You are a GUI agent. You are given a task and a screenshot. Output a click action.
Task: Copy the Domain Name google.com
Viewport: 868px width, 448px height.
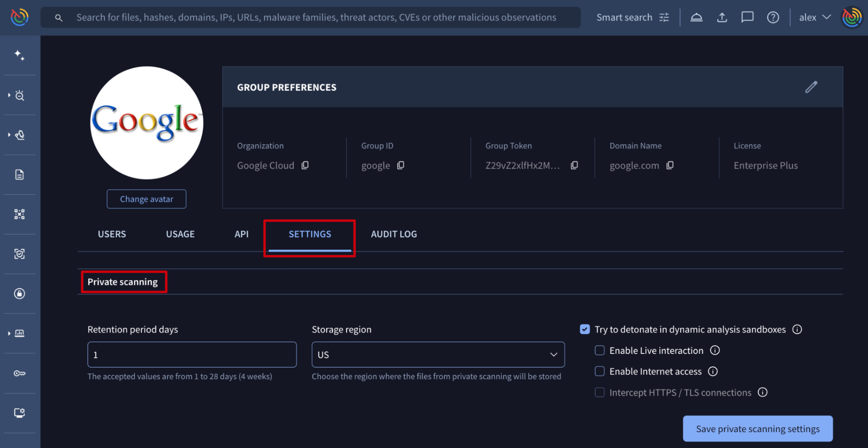tap(670, 165)
